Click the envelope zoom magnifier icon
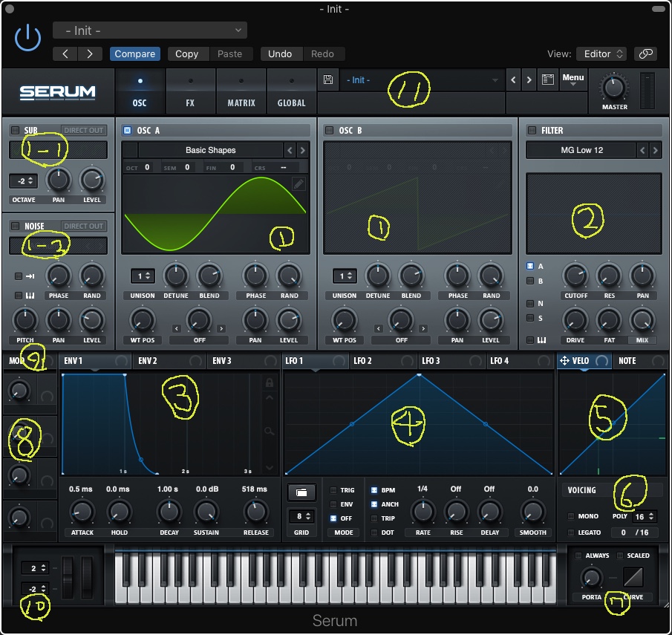The height and width of the screenshot is (635, 672). [x=269, y=431]
